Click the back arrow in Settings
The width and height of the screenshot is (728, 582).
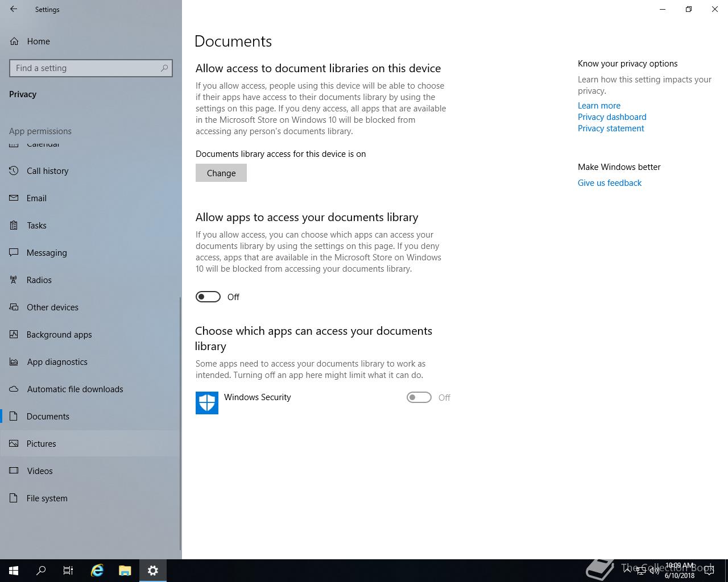(x=14, y=9)
